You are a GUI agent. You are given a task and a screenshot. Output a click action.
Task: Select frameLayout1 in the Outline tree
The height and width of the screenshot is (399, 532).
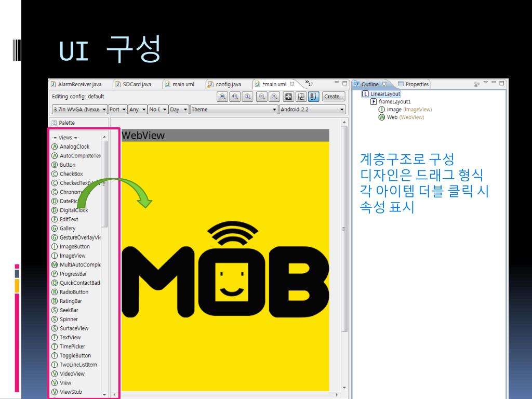[391, 102]
